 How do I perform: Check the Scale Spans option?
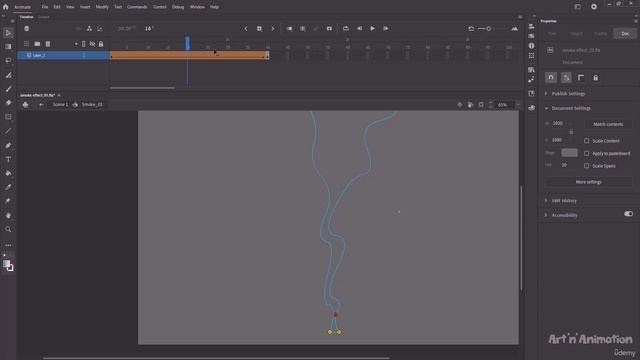[587, 166]
